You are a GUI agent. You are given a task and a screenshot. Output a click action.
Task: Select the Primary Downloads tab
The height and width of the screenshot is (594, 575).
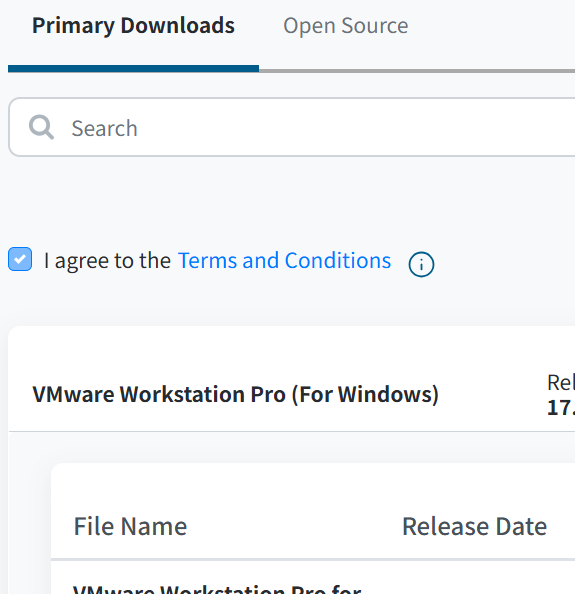point(133,26)
